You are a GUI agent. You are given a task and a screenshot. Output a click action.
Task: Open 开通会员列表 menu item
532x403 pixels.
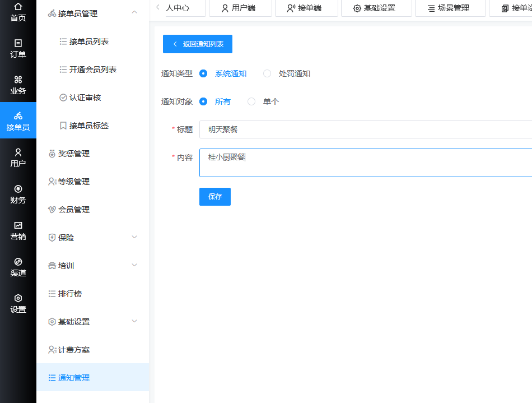92,70
